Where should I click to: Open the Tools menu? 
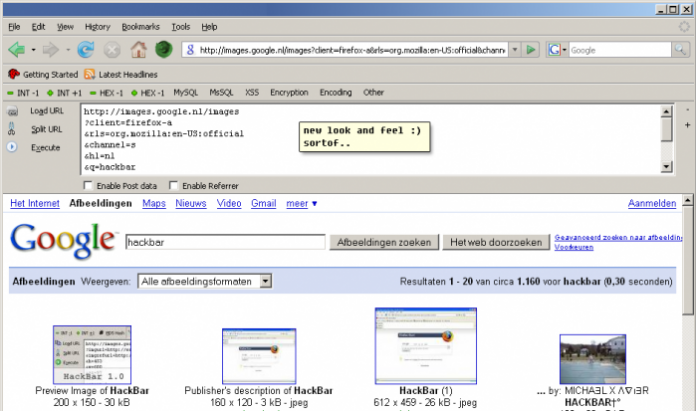click(x=181, y=27)
